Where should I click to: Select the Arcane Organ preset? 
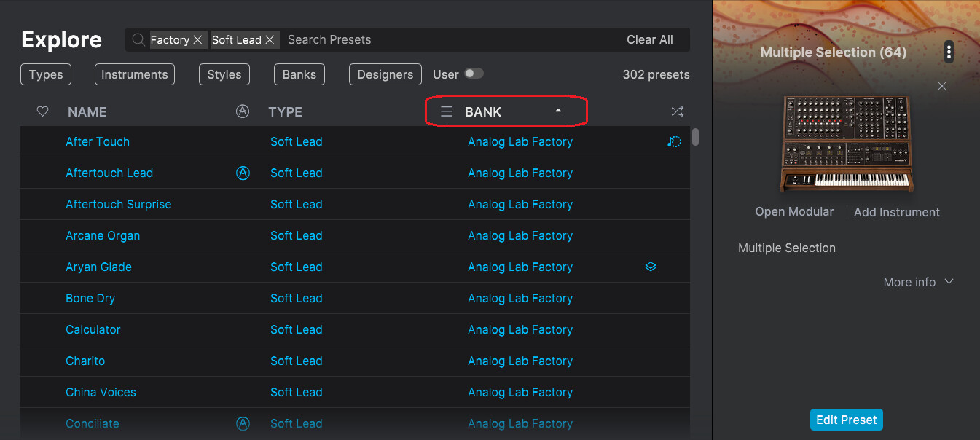pos(103,236)
